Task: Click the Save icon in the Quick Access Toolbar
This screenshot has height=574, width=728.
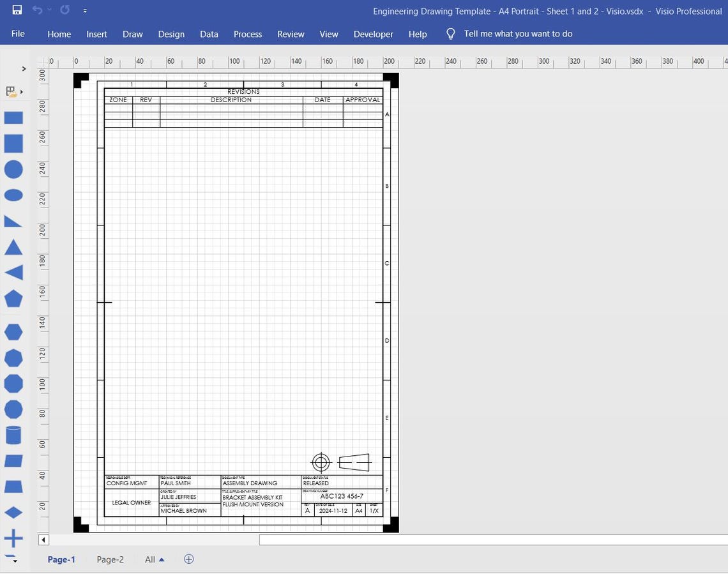Action: click(17, 10)
